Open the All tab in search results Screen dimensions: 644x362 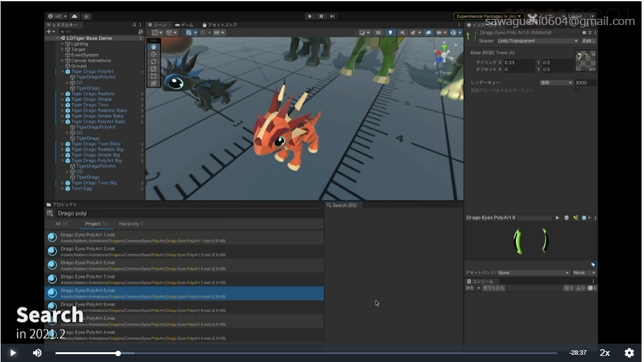click(x=61, y=224)
